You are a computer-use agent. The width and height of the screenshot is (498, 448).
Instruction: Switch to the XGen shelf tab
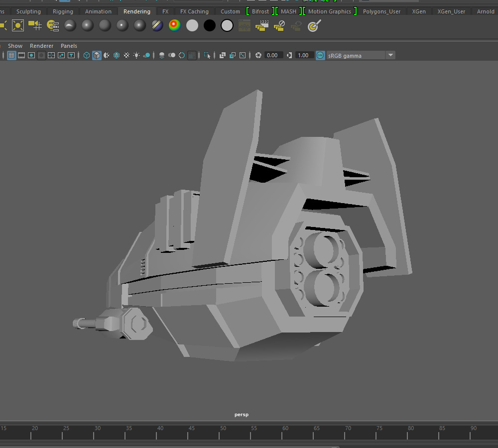click(x=419, y=11)
